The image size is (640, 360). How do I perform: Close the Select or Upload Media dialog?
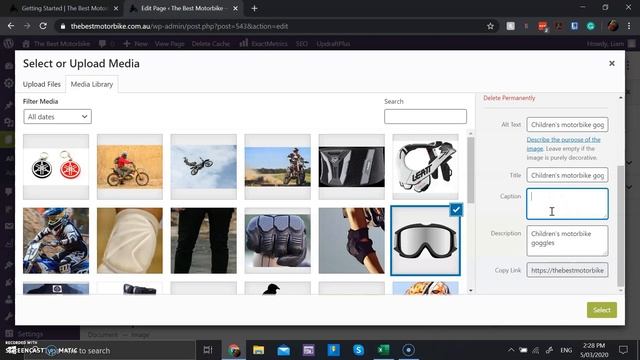[x=611, y=63]
